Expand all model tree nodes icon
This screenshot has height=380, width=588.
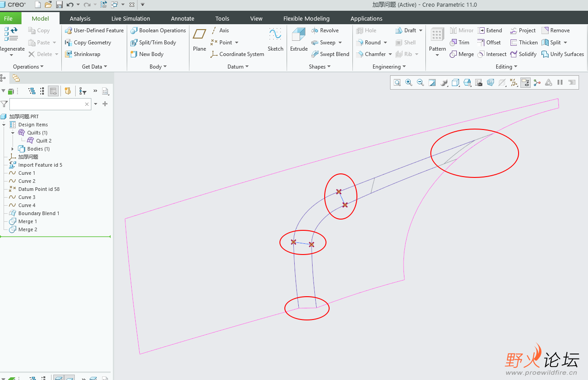pos(32,91)
